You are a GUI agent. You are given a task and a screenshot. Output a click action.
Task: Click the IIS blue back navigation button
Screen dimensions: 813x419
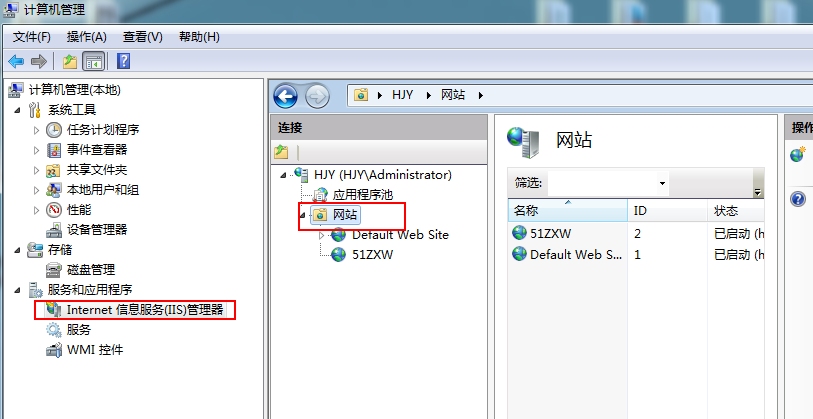pos(285,96)
